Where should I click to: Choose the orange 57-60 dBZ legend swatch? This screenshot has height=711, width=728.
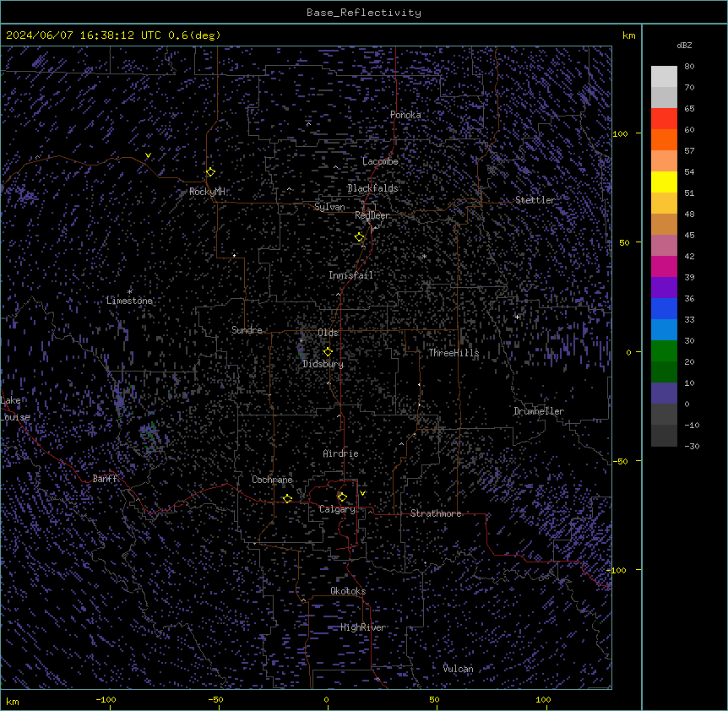pos(664,139)
